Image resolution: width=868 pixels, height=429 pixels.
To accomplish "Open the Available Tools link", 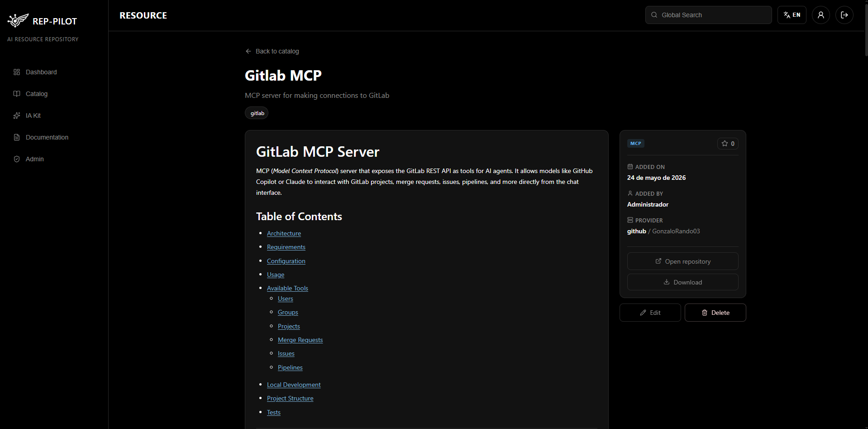I will point(287,288).
